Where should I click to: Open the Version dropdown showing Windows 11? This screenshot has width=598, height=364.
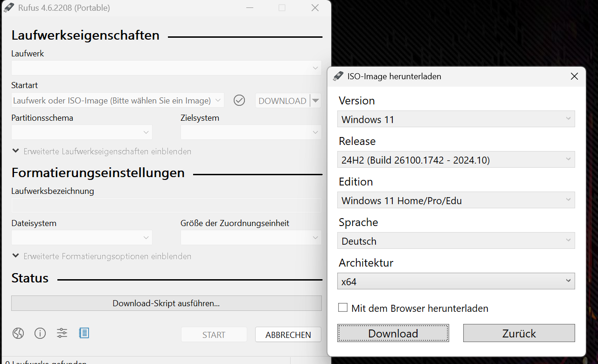(x=456, y=119)
